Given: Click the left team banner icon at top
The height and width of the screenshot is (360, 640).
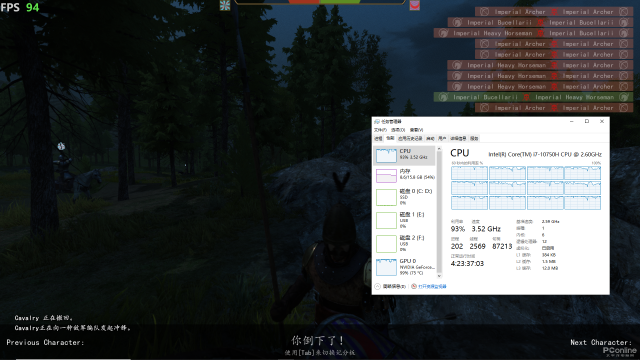Looking at the screenshot, I should point(225,5).
